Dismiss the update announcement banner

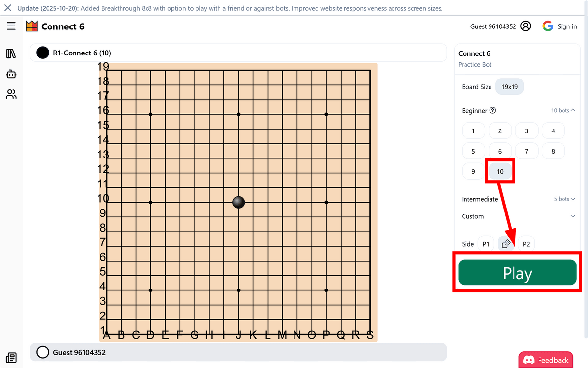pyautogui.click(x=8, y=8)
